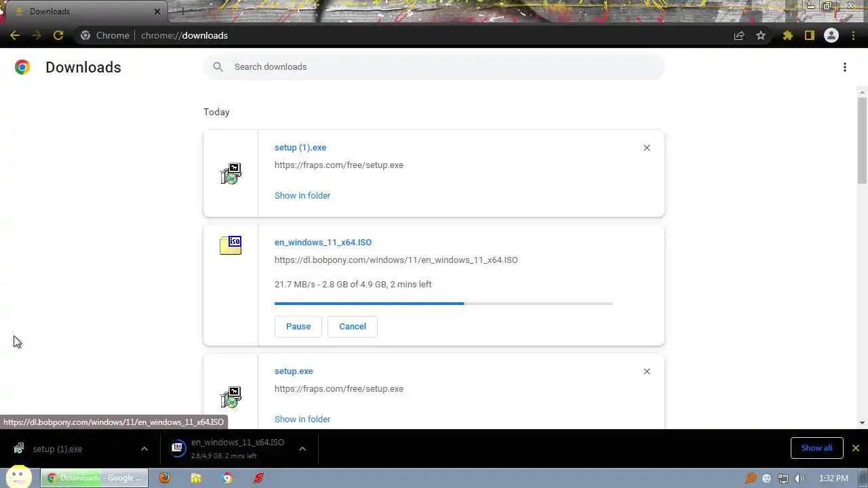
Task: Open the setup (1).exe file link
Action: 300,148
